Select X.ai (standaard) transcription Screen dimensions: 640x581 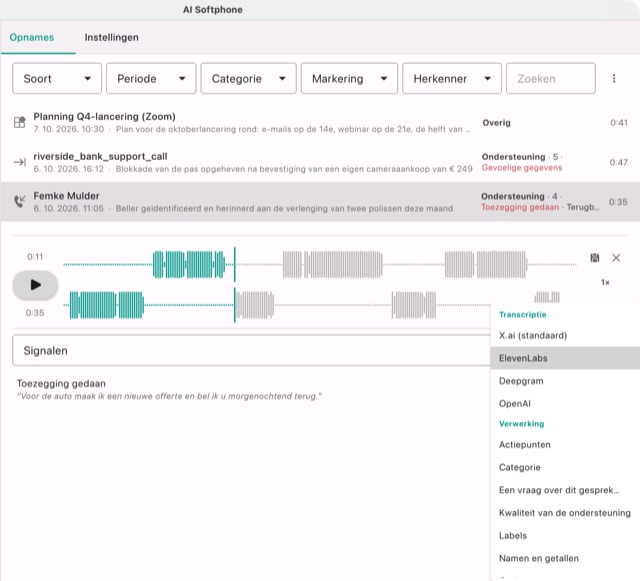tap(565, 336)
